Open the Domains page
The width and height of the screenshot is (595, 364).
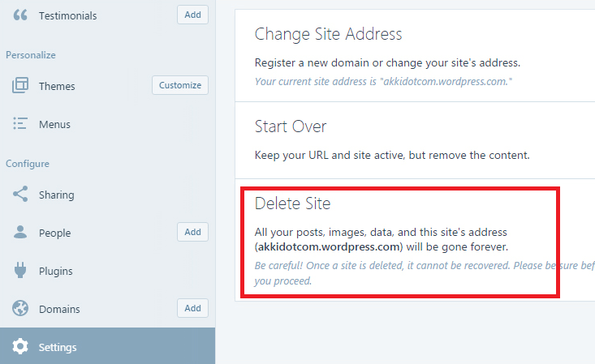[x=59, y=309]
